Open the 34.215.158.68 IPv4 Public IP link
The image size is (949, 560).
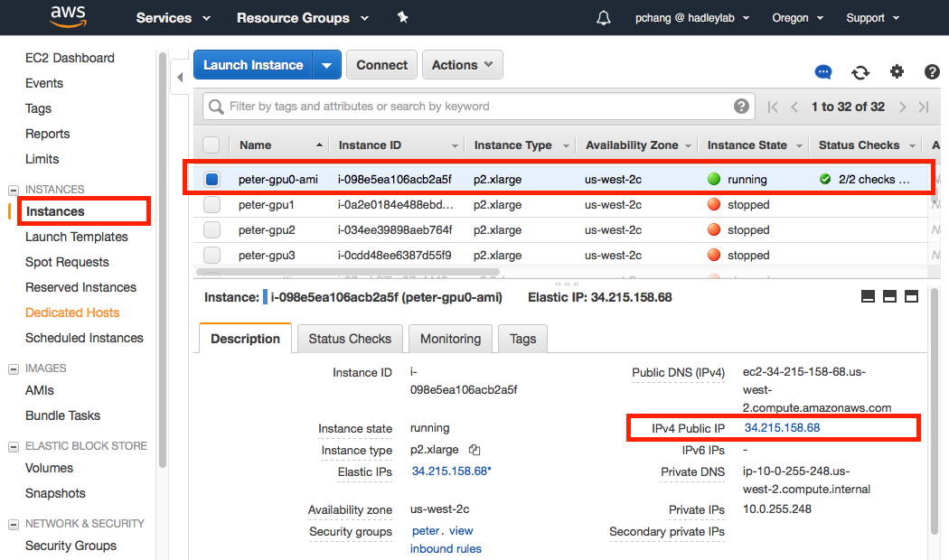coord(782,427)
